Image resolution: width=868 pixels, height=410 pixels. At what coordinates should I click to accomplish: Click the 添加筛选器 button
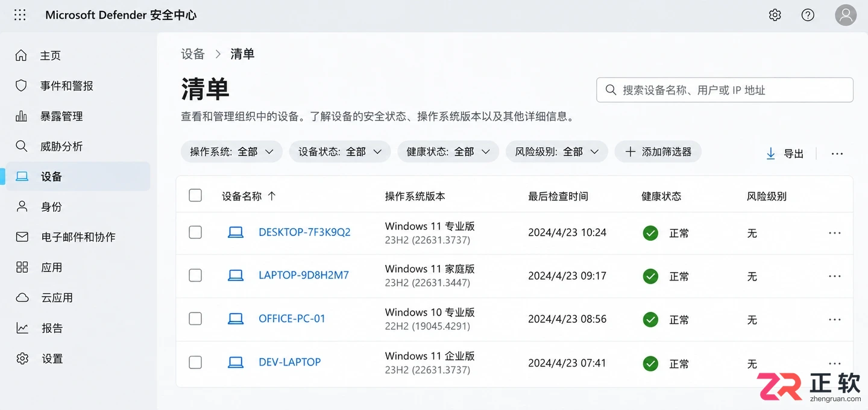pyautogui.click(x=658, y=152)
